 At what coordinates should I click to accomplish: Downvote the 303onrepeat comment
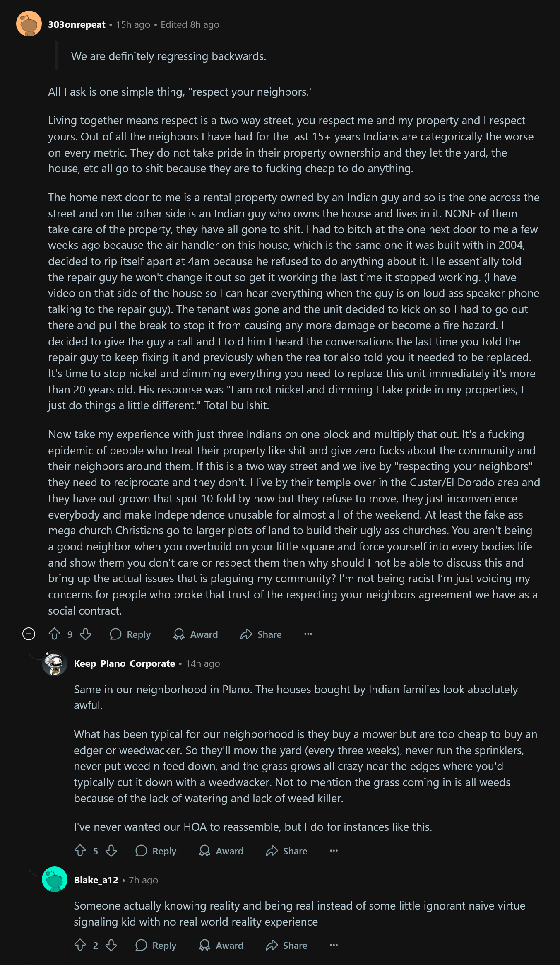pos(86,634)
